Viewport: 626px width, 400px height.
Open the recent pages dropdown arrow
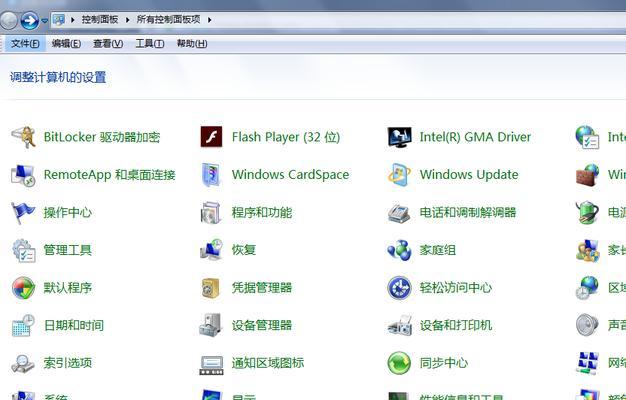(45, 20)
